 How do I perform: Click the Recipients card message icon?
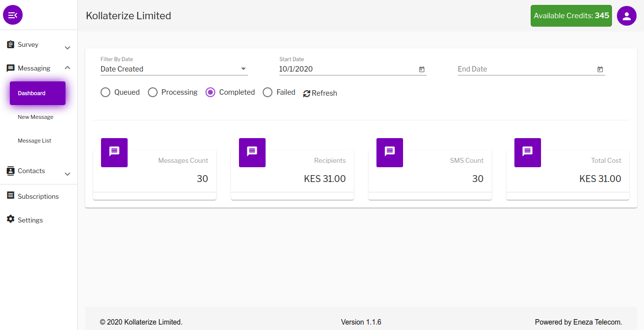252,152
